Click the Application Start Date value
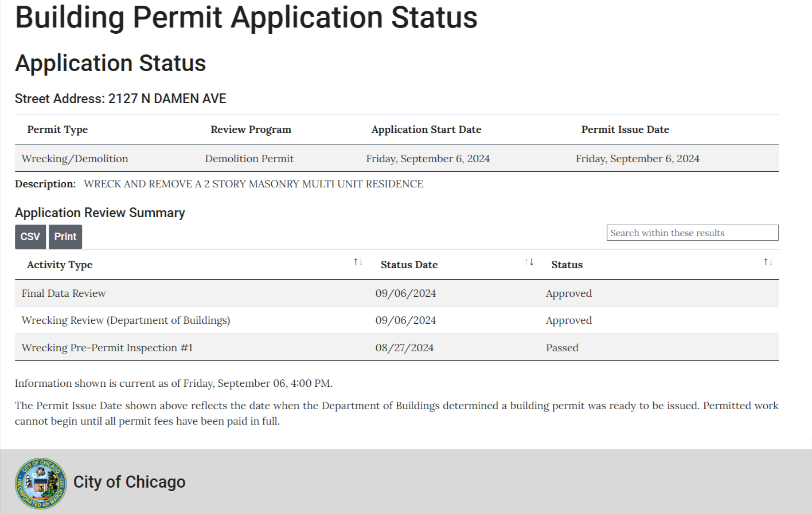The height and width of the screenshot is (514, 812). (x=428, y=159)
